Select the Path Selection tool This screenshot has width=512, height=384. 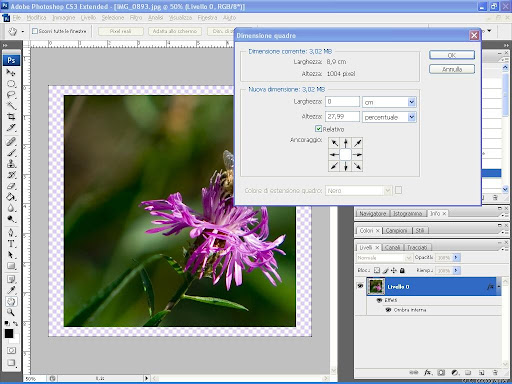11,255
